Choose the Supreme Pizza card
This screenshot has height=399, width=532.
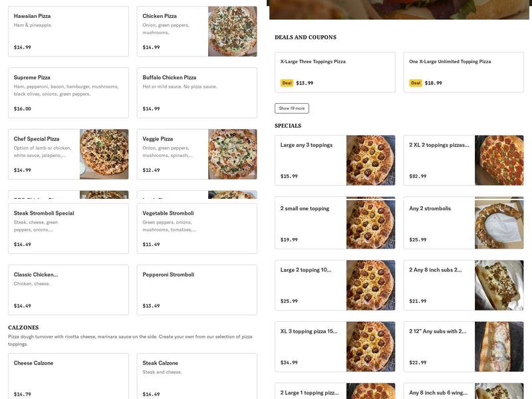[x=68, y=92]
